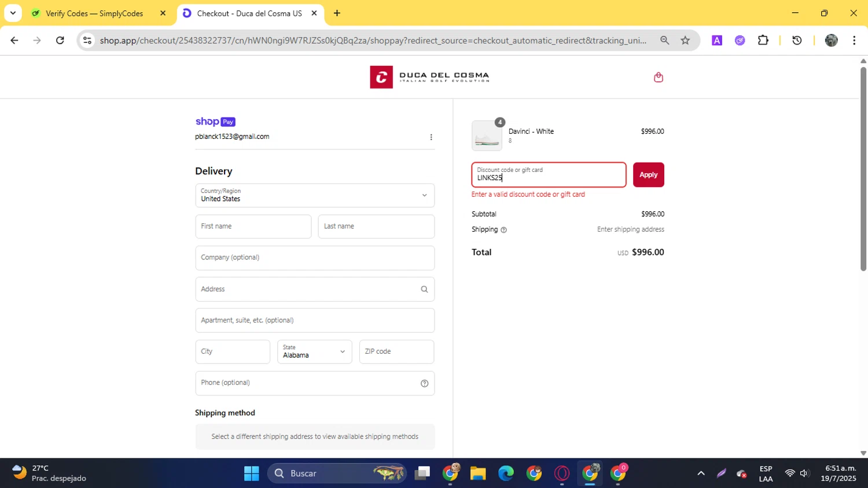Open the shopping bag cart icon
This screenshot has height=488, width=868.
coord(658,77)
